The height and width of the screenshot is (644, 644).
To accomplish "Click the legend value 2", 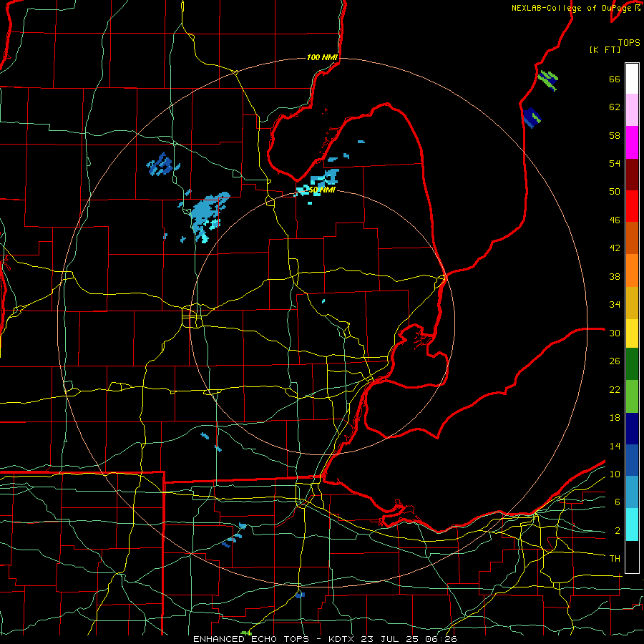I will [618, 531].
